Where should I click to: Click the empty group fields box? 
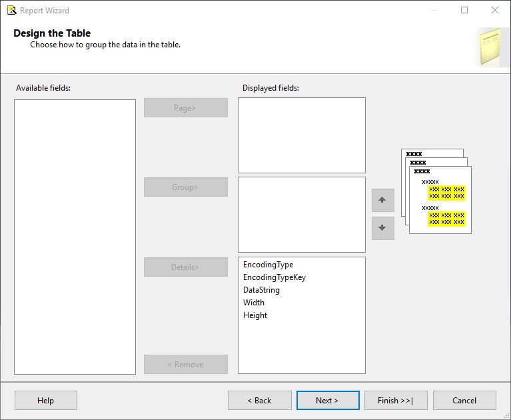301,214
